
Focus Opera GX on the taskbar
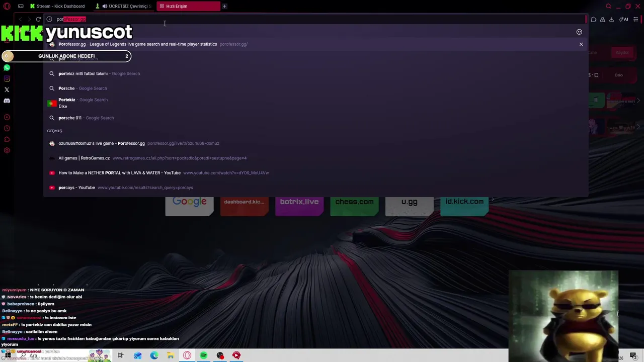click(x=187, y=355)
